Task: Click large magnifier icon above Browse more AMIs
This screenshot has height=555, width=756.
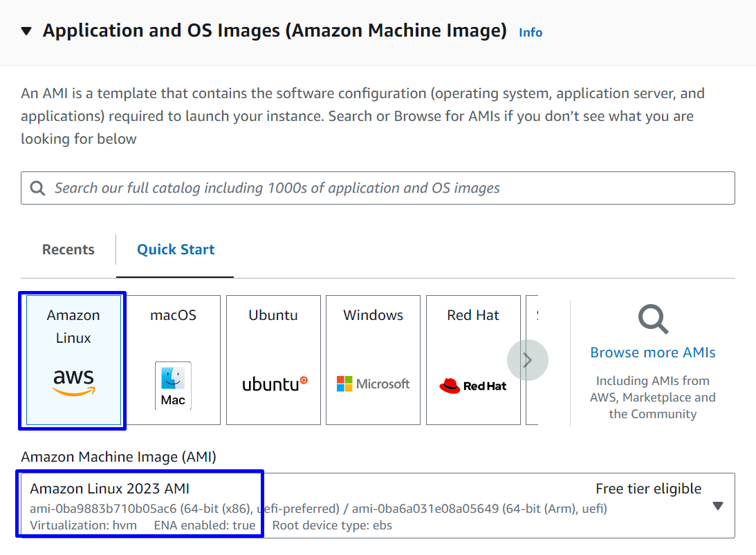Action: pyautogui.click(x=652, y=320)
